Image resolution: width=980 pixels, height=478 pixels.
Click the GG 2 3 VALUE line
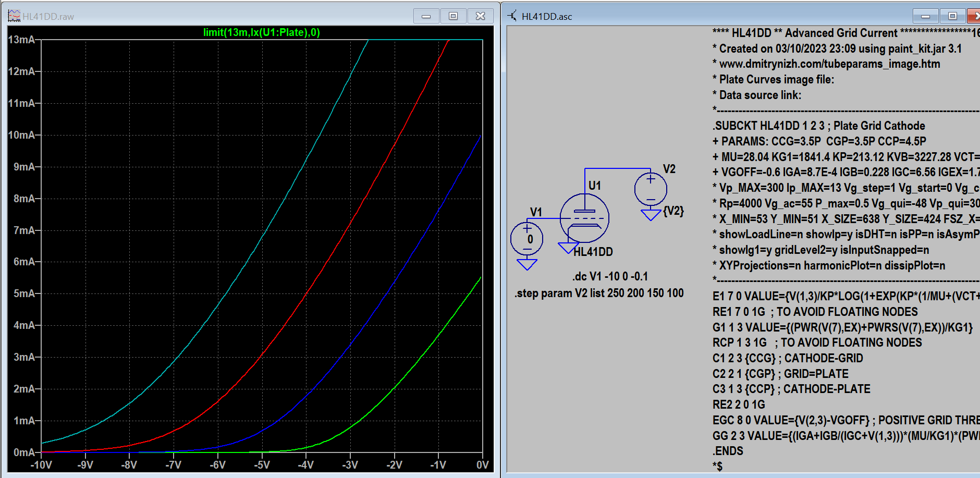(x=846, y=436)
